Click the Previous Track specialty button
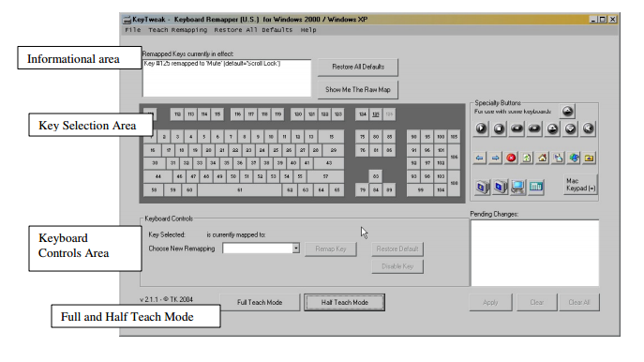Screen dimensions: 644x362 coord(517,128)
